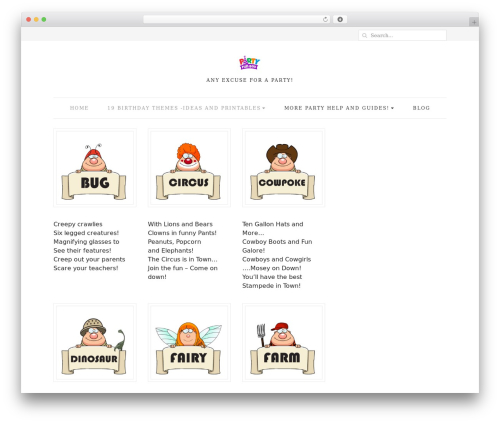500x423 pixels.
Task: Click the red close window button
Action: coord(29,19)
